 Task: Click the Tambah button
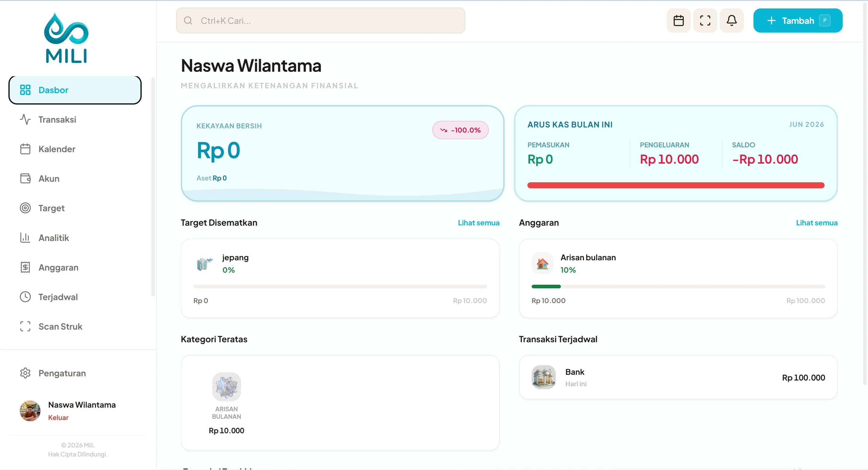[797, 20]
